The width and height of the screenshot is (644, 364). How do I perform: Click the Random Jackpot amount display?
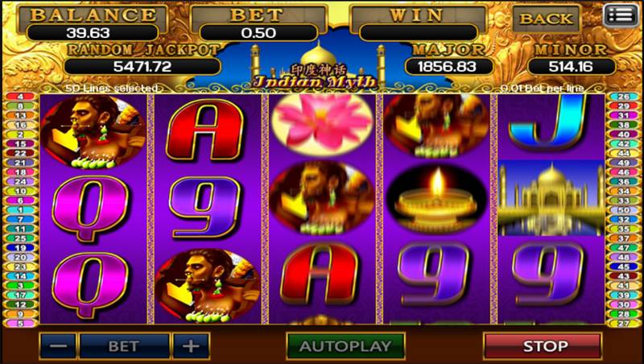[142, 67]
